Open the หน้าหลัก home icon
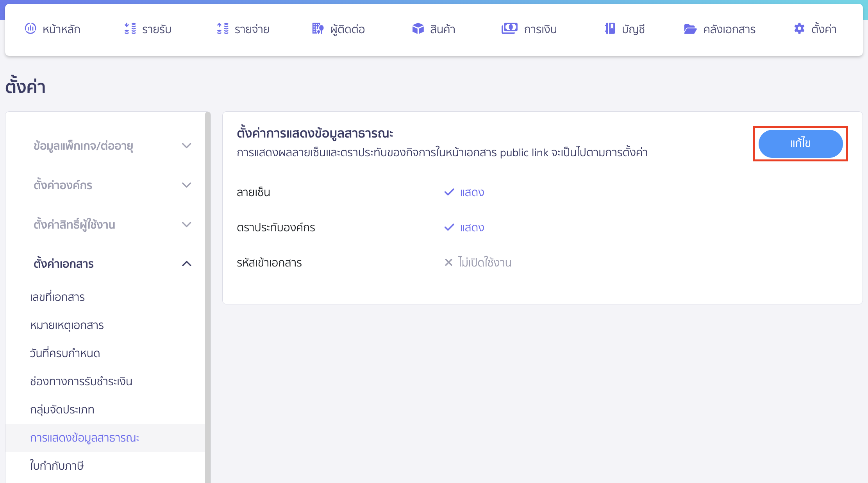 tap(31, 29)
